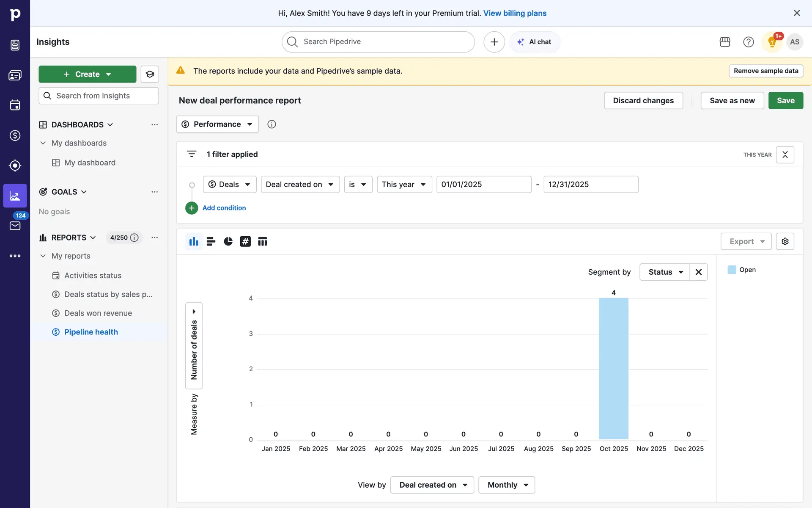This screenshot has height=508, width=812.
Task: Open the Deals won revenue report
Action: click(x=98, y=313)
